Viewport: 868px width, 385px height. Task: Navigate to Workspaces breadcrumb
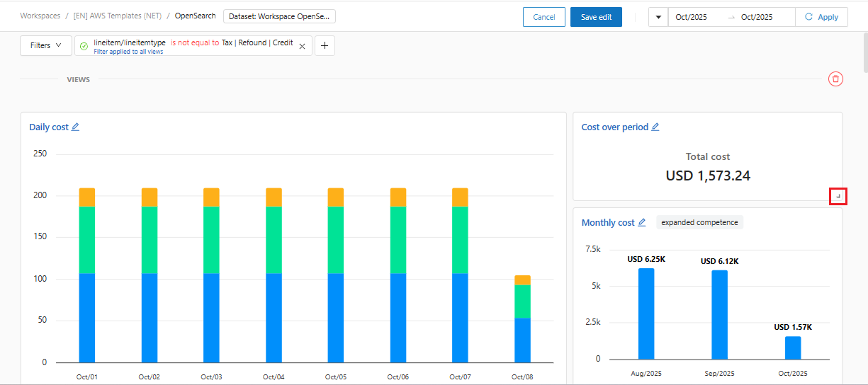(x=40, y=16)
